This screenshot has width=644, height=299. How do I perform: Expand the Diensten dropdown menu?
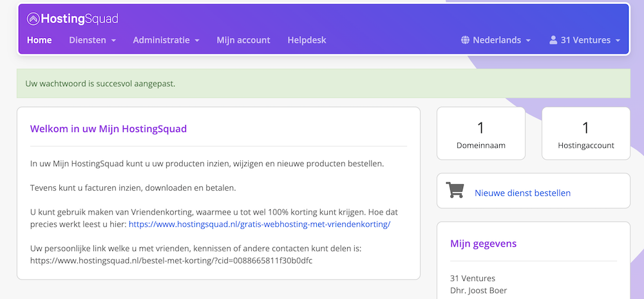(x=92, y=40)
